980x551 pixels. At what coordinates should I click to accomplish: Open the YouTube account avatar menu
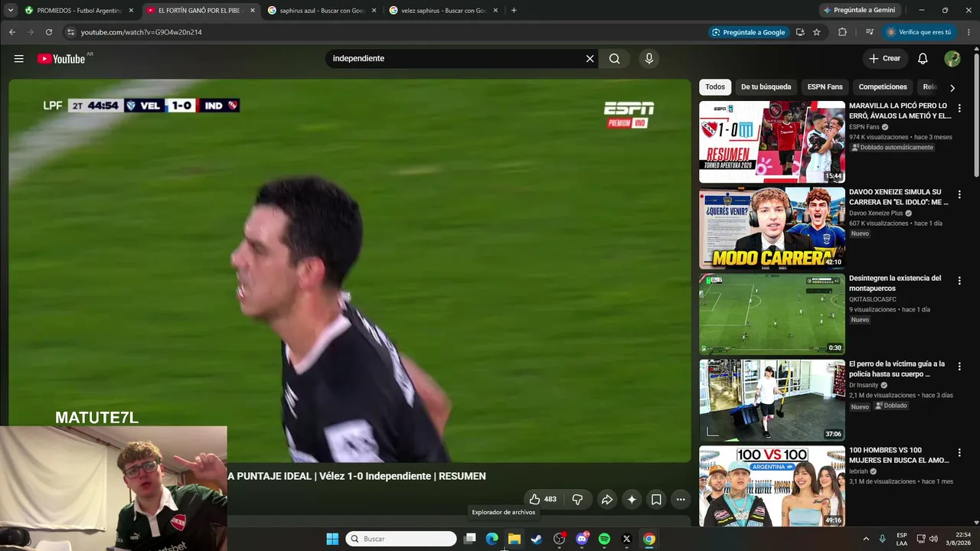(952, 59)
